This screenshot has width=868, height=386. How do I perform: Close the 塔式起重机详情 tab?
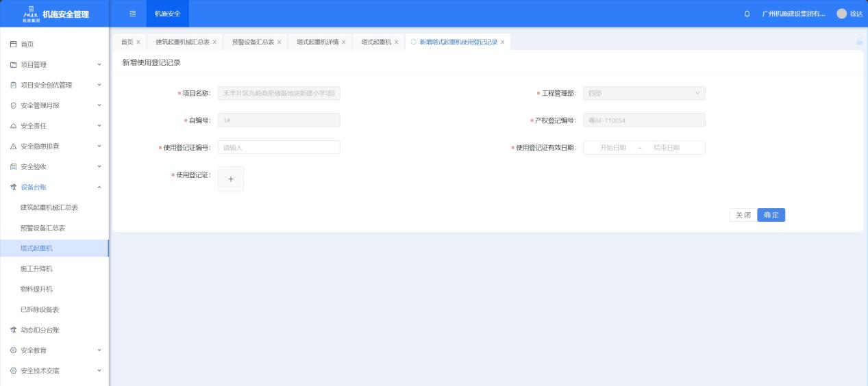[343, 42]
